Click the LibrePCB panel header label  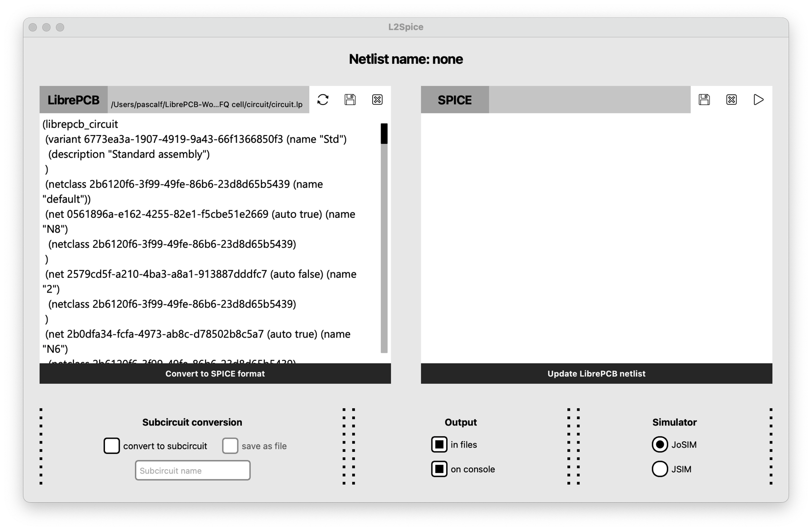[x=74, y=100]
